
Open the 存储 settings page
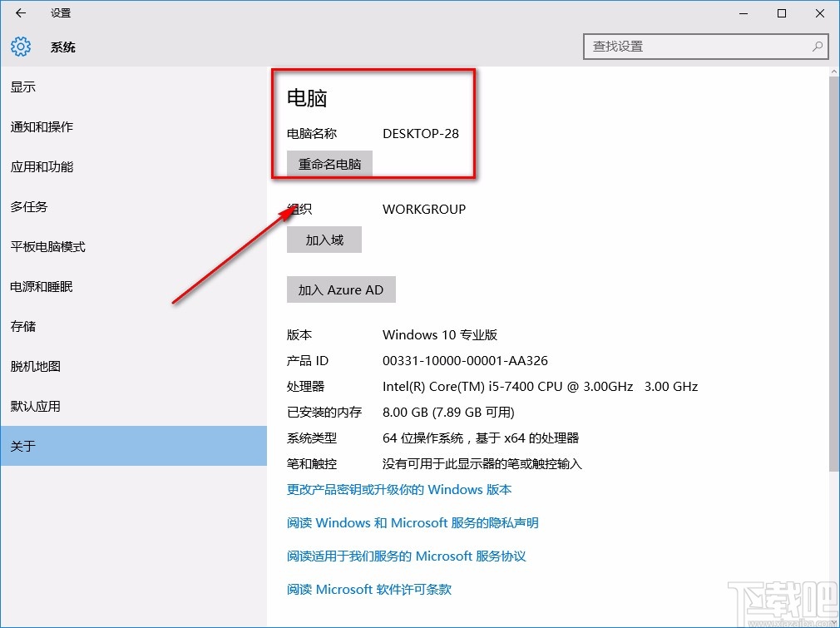pos(22,326)
